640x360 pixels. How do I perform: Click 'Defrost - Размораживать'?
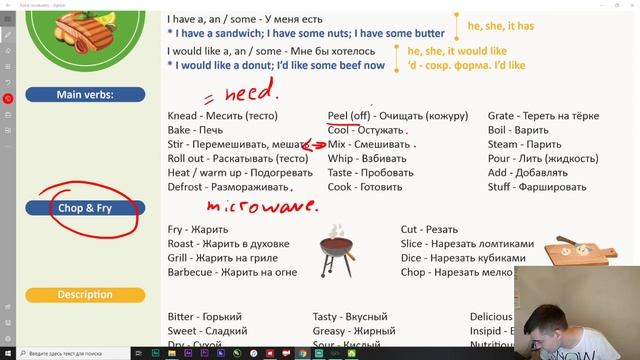[228, 187]
